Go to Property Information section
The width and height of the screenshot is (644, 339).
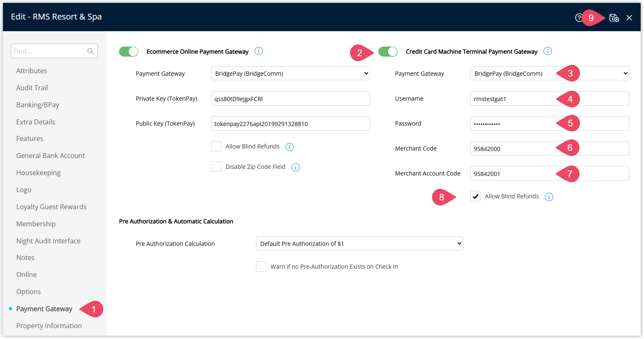[49, 326]
